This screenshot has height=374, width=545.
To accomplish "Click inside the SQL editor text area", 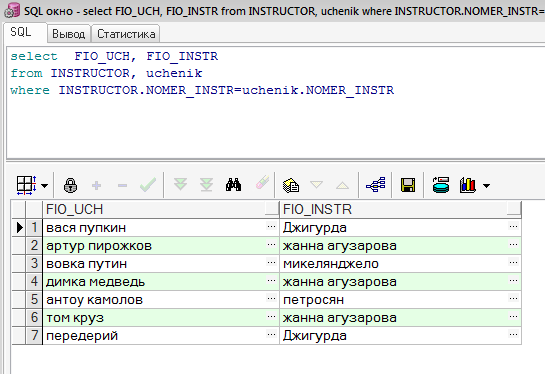I will tap(275, 103).
